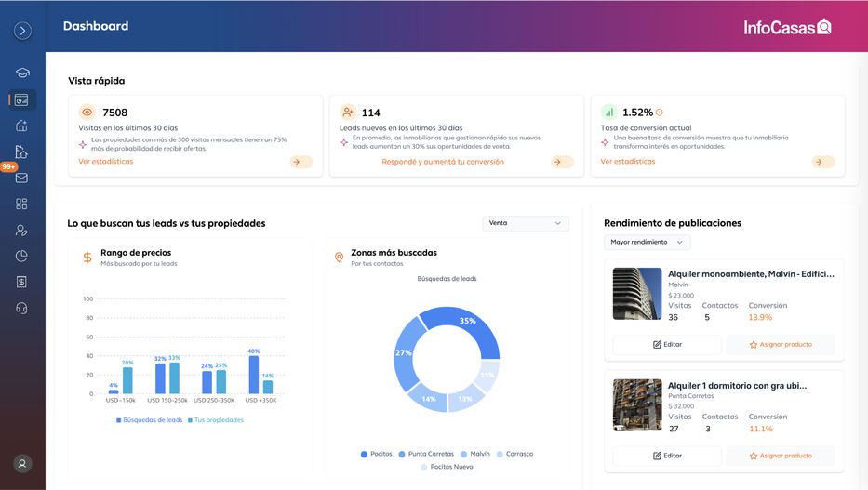
Task: Open the headset support icon in sidebar
Action: (x=22, y=308)
